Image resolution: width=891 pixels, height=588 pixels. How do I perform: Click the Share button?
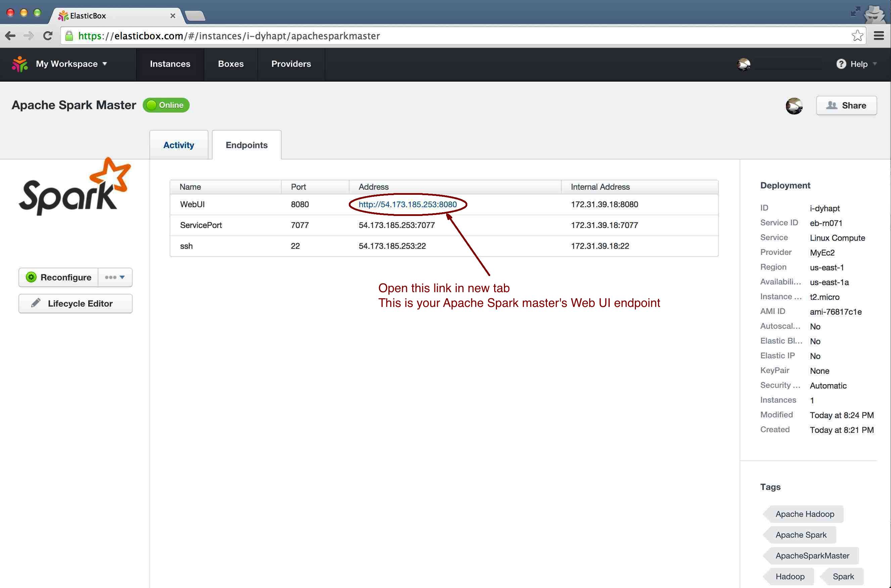coord(846,105)
